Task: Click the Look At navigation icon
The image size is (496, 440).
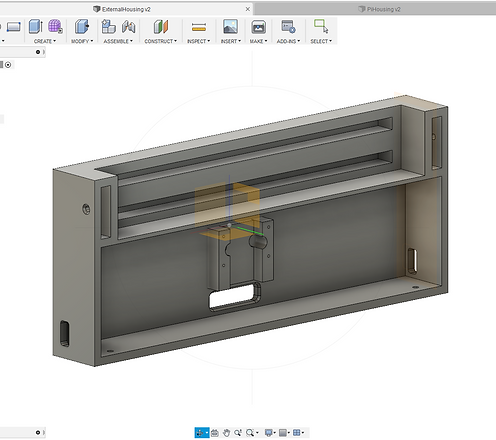Action: [215, 433]
